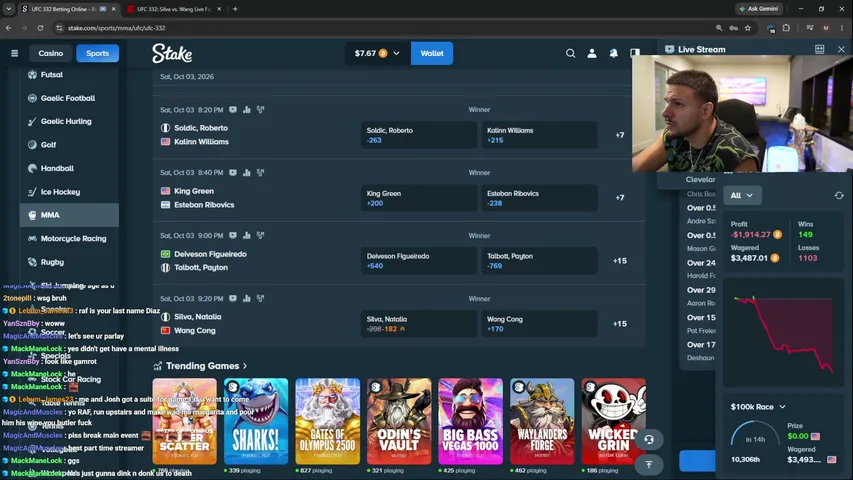This screenshot has width=853, height=480.
Task: Refresh the stats panel
Action: [839, 195]
